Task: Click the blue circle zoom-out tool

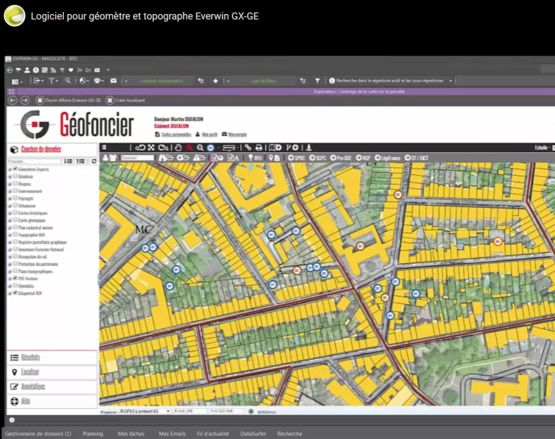Action: tap(211, 147)
